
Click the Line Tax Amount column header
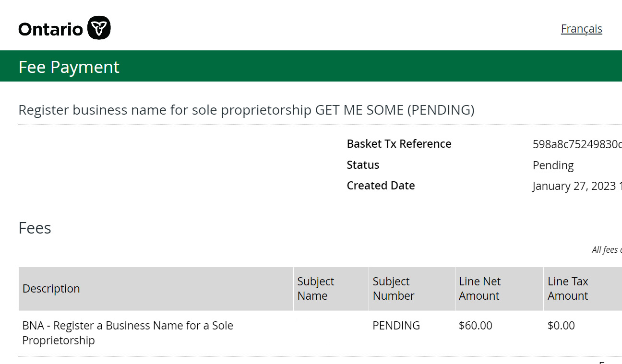pyautogui.click(x=568, y=289)
